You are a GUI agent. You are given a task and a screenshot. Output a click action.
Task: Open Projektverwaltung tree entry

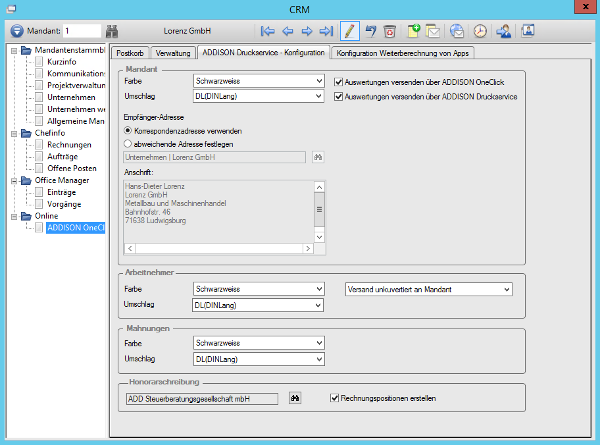(x=76, y=85)
